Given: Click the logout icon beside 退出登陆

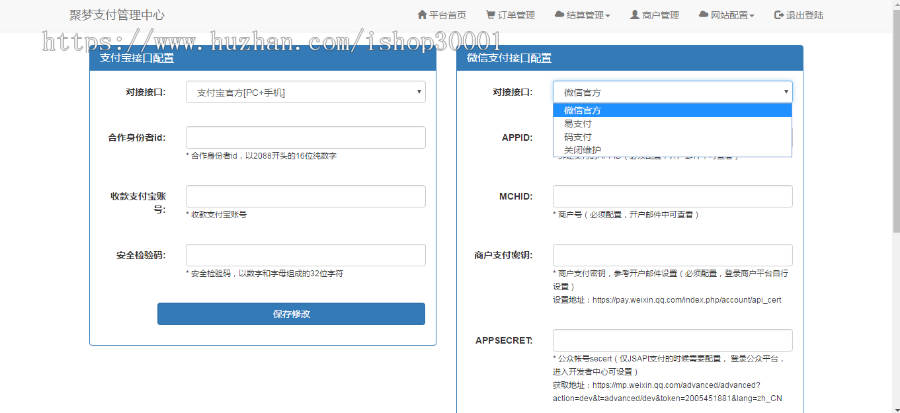Looking at the screenshot, I should pos(778,15).
